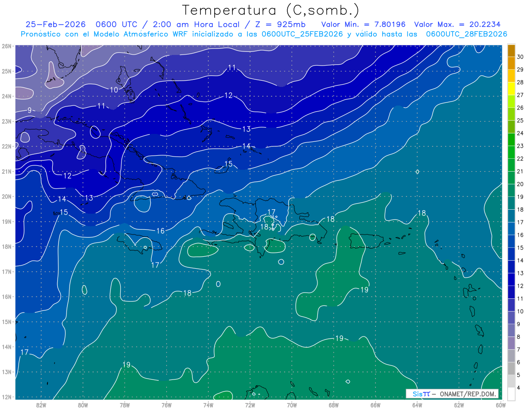Click the ONAMET/REP.DOM. logo box
The height and width of the screenshot is (411, 532).
(x=452, y=394)
